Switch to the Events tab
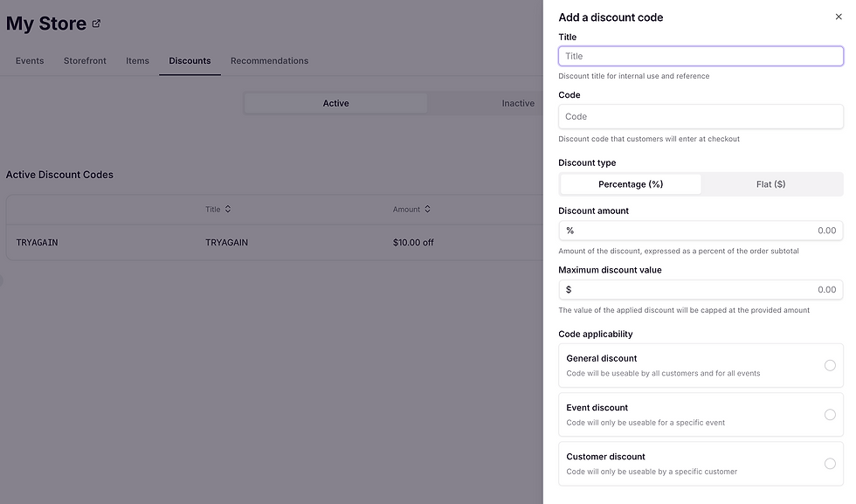Image resolution: width=856 pixels, height=504 pixels. (x=29, y=60)
